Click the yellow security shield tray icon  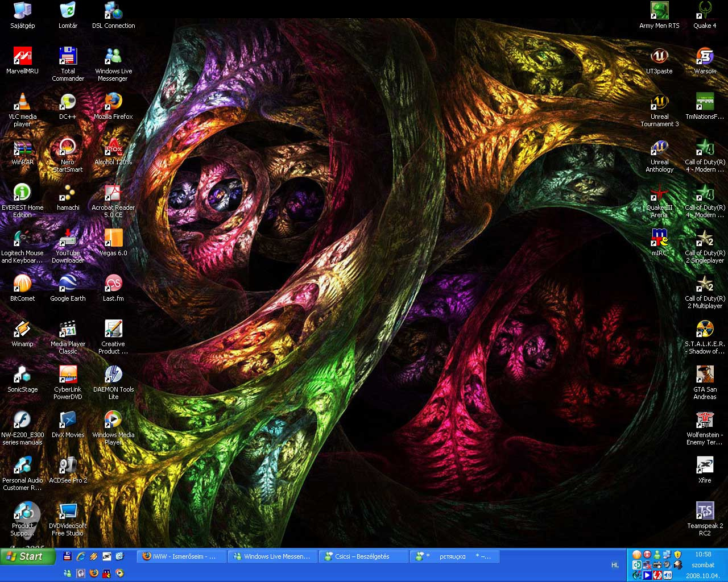(x=677, y=555)
